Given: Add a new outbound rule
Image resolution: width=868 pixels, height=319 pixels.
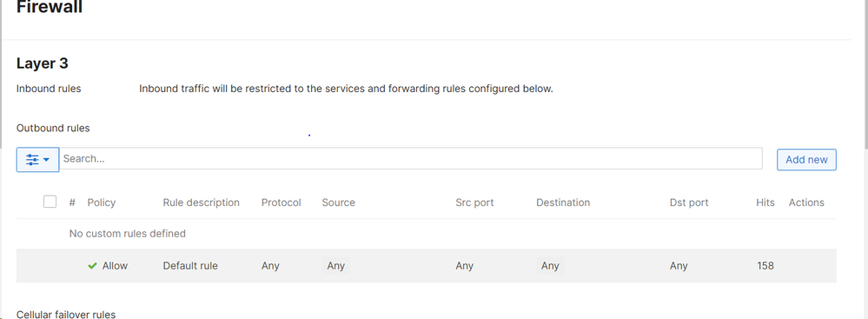Looking at the screenshot, I should [x=806, y=160].
